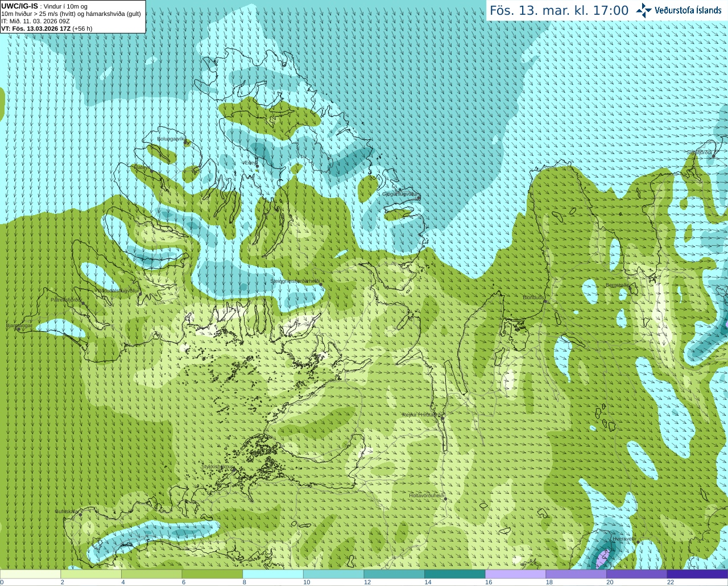Viewport: 728px width, 586px height.
Task: Select the date label Fös. 13. mar. kl. 17:00
Action: click(x=559, y=11)
